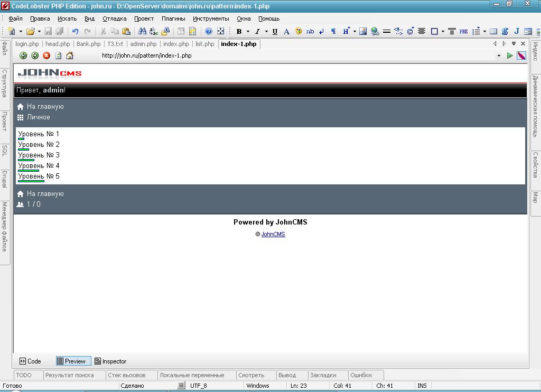Screen dimensions: 541x392
Task: Open the address bar URL history dropdown
Action: pyautogui.click(x=499, y=55)
